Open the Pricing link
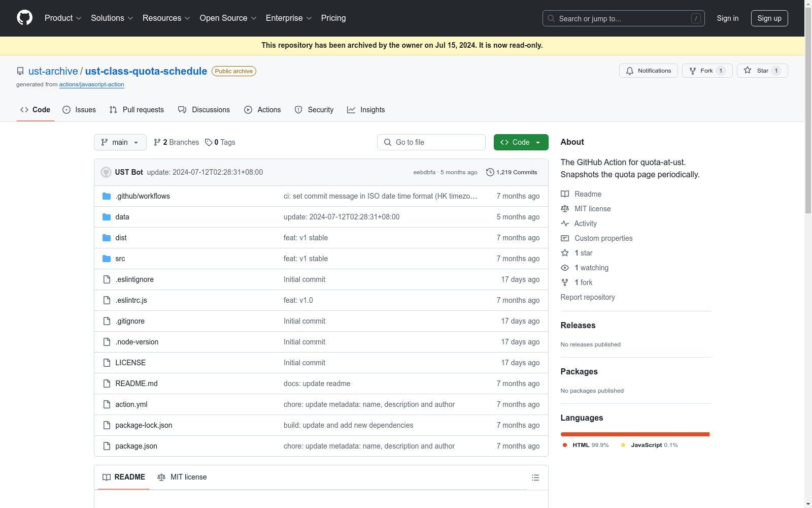This screenshot has height=508, width=812. pos(333,18)
